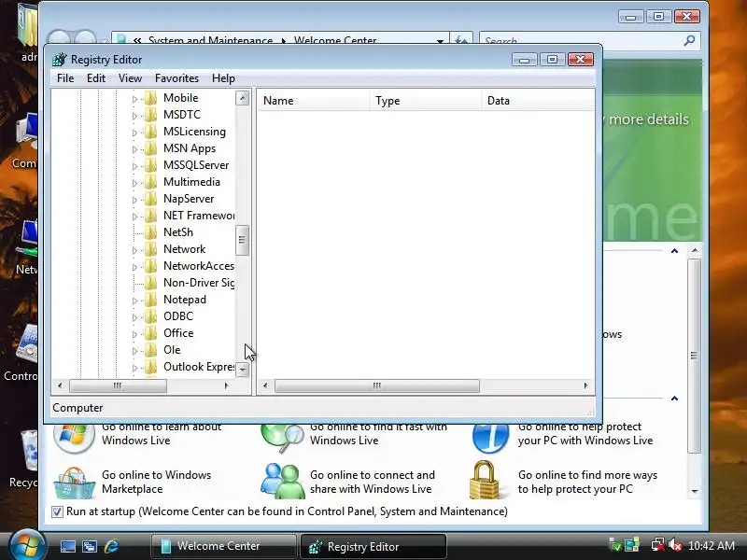Viewport: 747px width, 560px height.
Task: Open Go online to find more ways link
Action: (x=587, y=482)
